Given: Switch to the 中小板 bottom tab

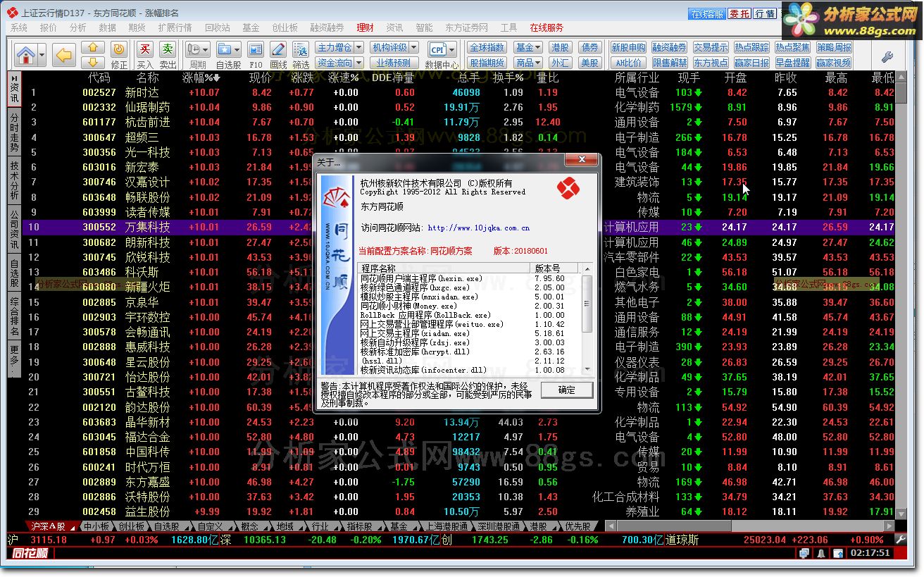Looking at the screenshot, I should point(96,526).
